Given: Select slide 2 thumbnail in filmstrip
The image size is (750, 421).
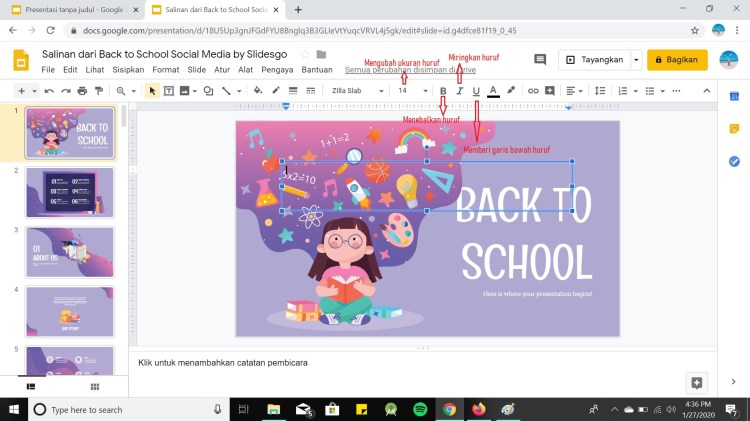Looking at the screenshot, I should (69, 191).
